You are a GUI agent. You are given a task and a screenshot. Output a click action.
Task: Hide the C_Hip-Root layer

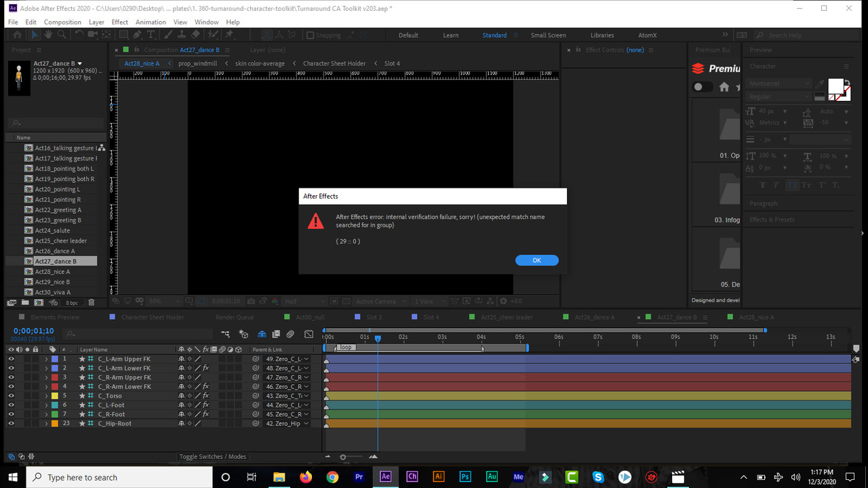click(x=11, y=424)
